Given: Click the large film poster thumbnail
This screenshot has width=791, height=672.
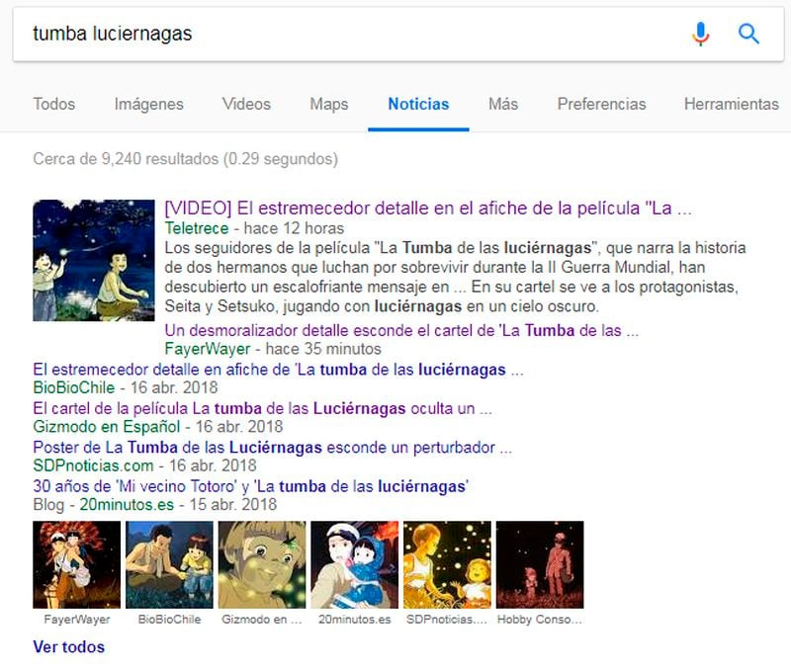Looking at the screenshot, I should pyautogui.click(x=94, y=260).
